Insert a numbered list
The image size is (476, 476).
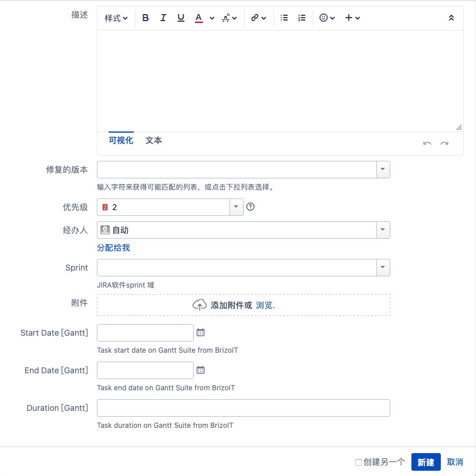point(302,18)
